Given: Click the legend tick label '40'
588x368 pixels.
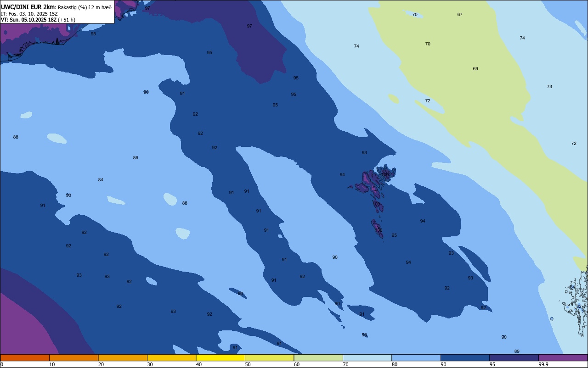Looking at the screenshot, I should click(x=199, y=364).
